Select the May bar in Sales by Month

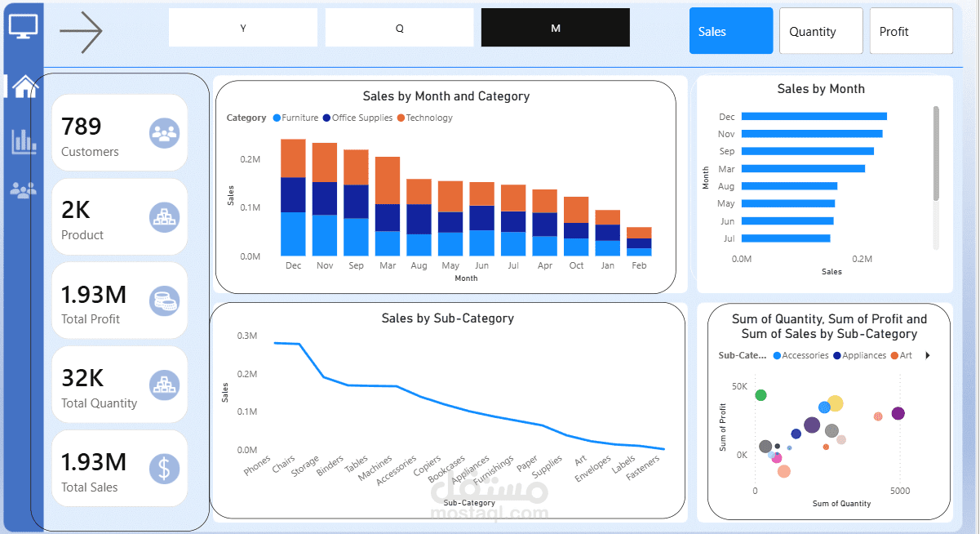coord(788,203)
